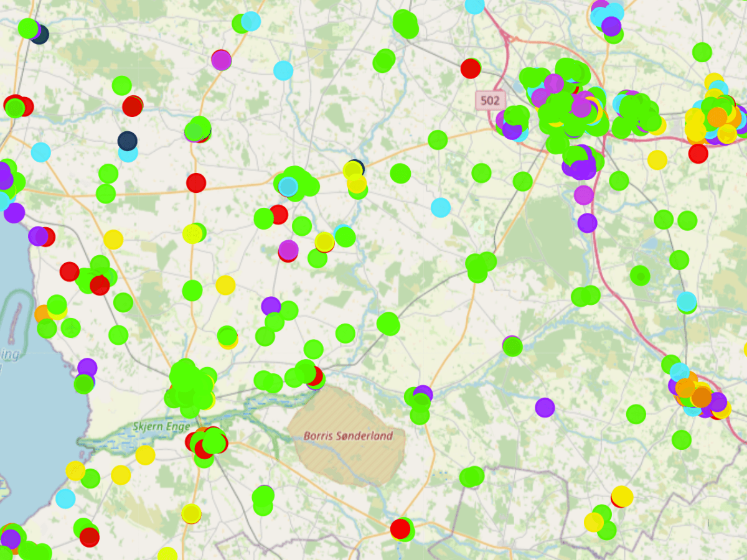Select the magenta marker on the northern orange road
Viewport: 747px width, 560px height.
coord(222,60)
